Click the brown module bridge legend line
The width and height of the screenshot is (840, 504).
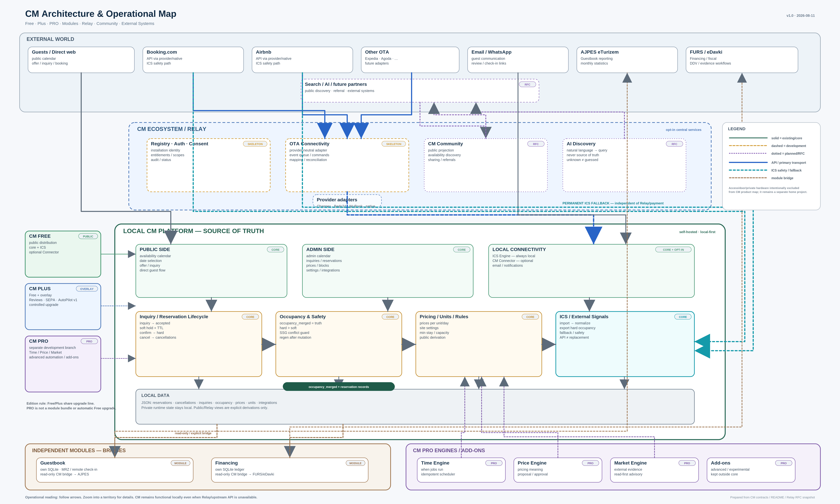click(x=748, y=178)
